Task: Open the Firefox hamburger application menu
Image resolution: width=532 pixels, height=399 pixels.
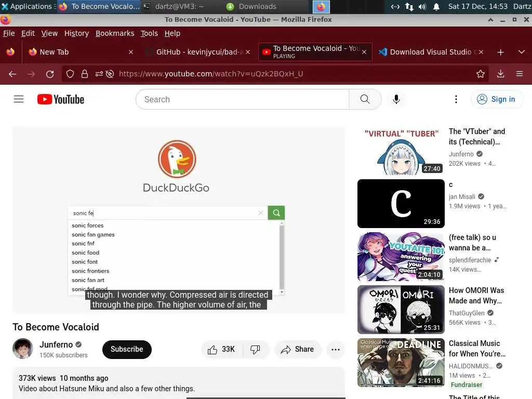Action: 520,74
